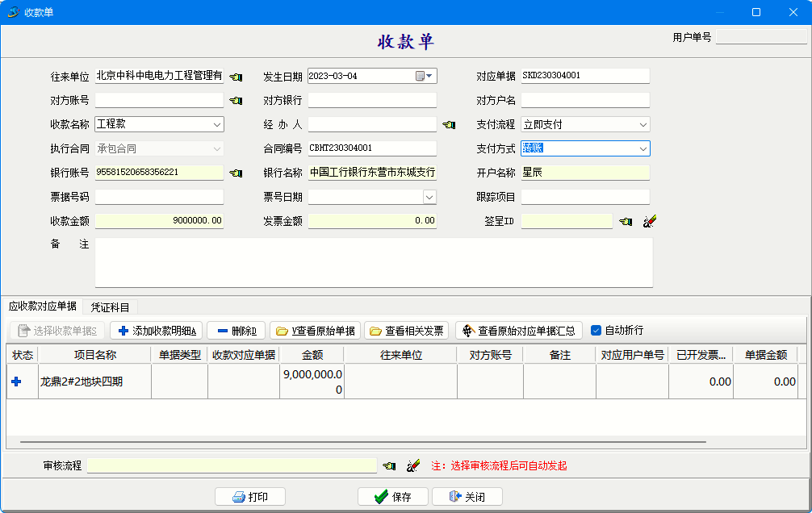Click the lookup icon beside 银行账号

pos(236,173)
